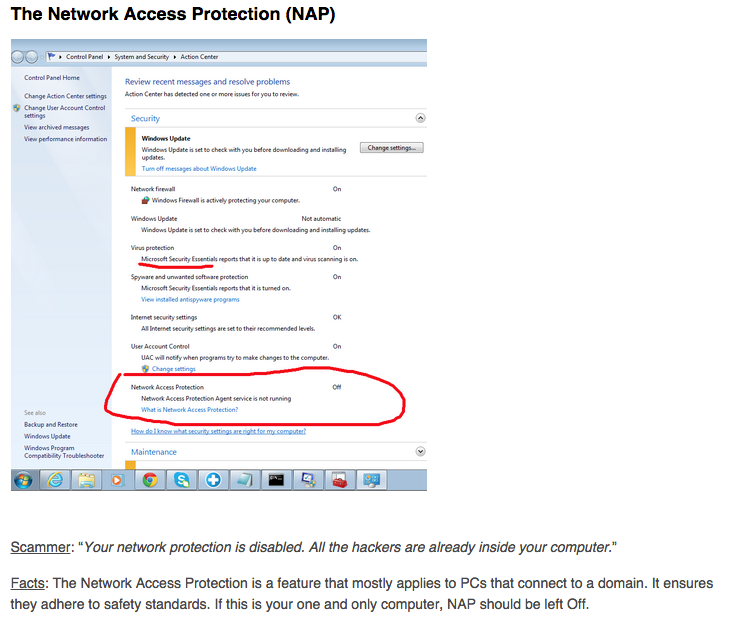Click the arrow after Control Panel in breadcrumb
Image resolution: width=732 pixels, height=623 pixels.
[107, 57]
